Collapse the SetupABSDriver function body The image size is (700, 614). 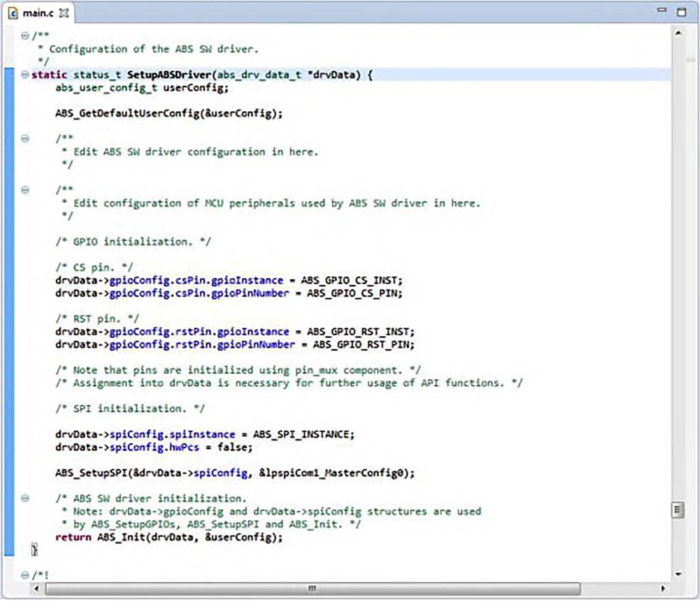[x=25, y=75]
